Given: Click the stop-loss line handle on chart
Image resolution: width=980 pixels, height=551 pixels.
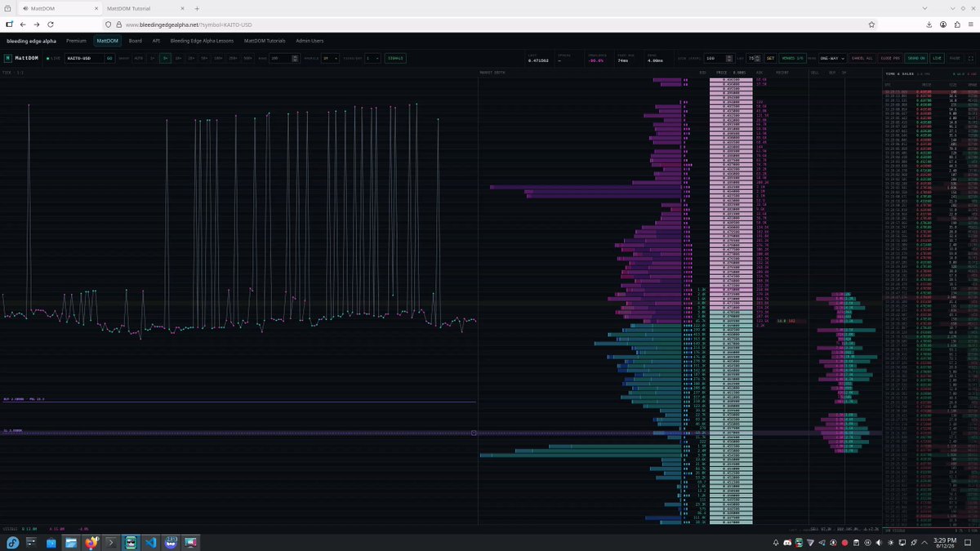Looking at the screenshot, I should (474, 433).
